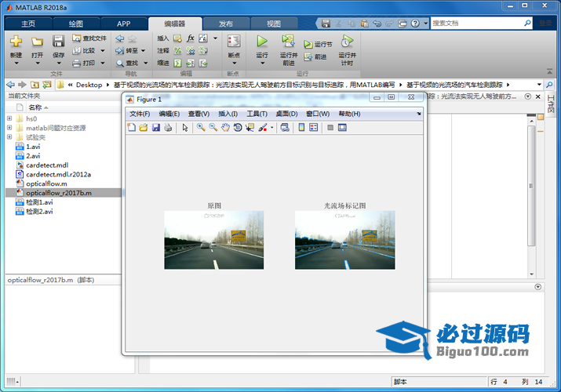Click the Zoom In tool in Figure toolbar

pos(201,128)
